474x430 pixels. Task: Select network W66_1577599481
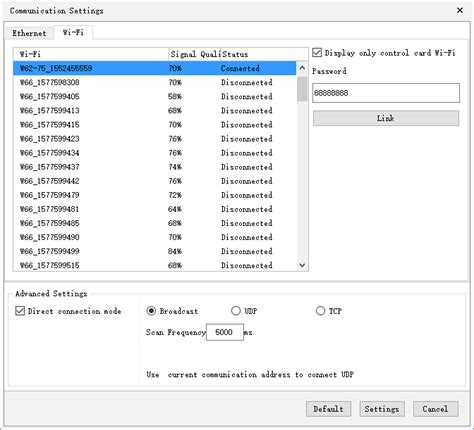point(155,209)
